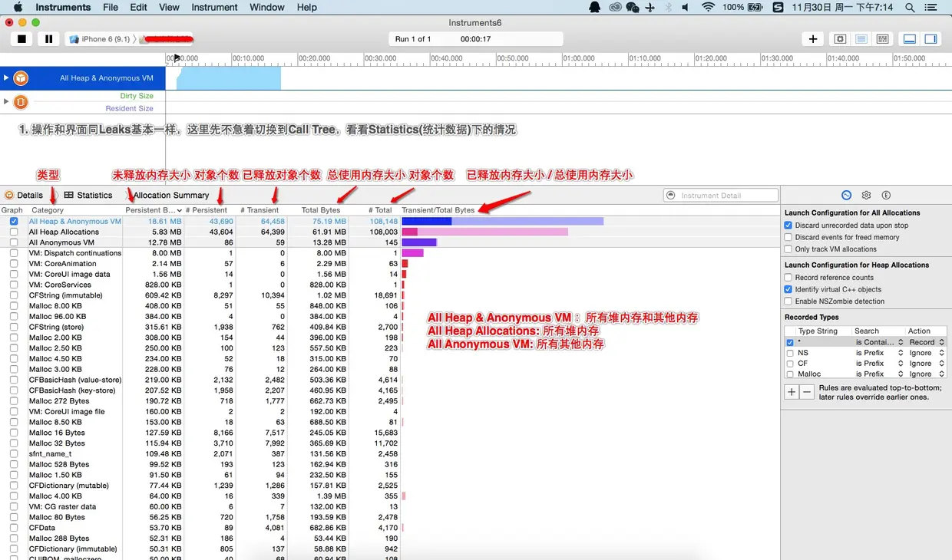The image size is (952, 560).
Task: Click the # Transient column header
Action: pos(259,209)
